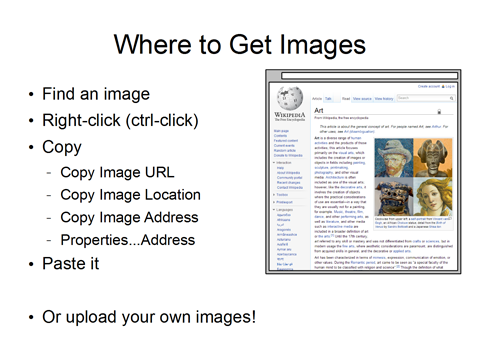Click the Log in user icon
This screenshot has height=360, width=480.
(x=443, y=86)
